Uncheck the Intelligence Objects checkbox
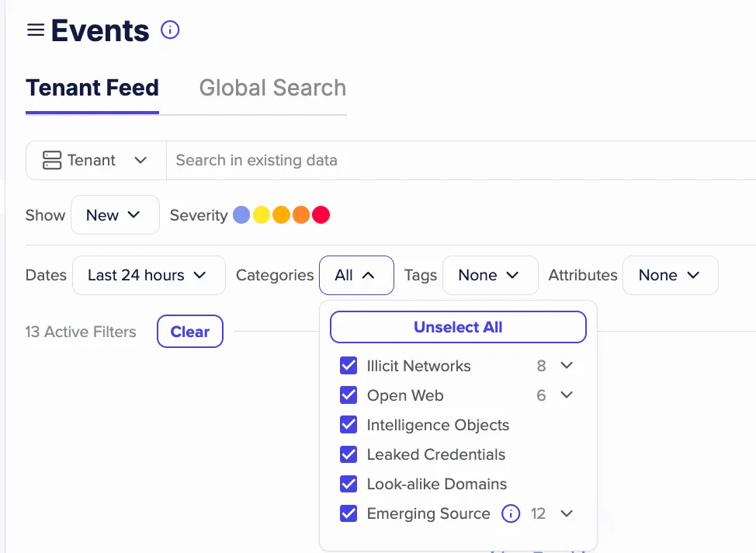This screenshot has height=553, width=756. [x=349, y=425]
